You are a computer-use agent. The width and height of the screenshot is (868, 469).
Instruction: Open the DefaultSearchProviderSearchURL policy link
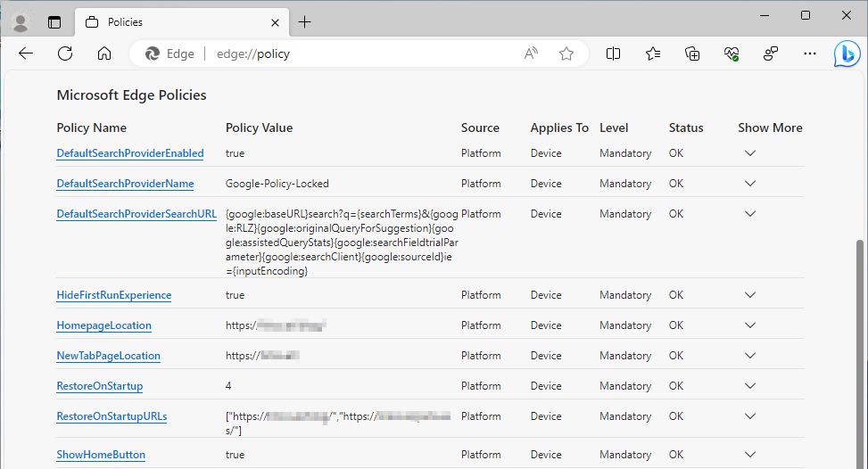136,214
